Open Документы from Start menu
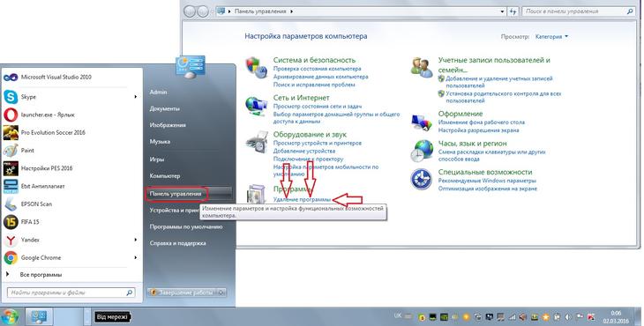 point(165,108)
